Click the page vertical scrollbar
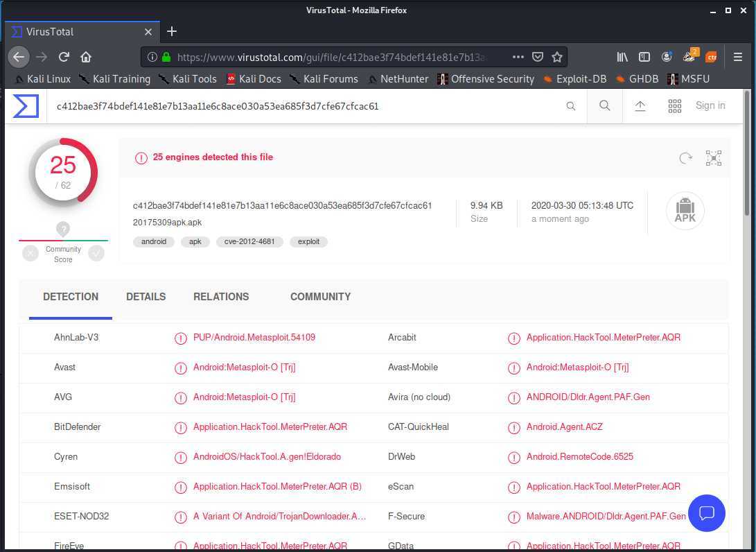 [x=747, y=153]
